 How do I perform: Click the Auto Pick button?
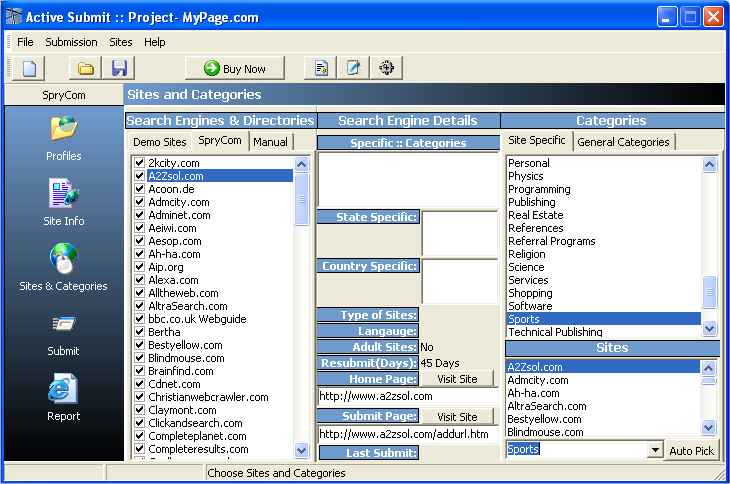pos(691,450)
